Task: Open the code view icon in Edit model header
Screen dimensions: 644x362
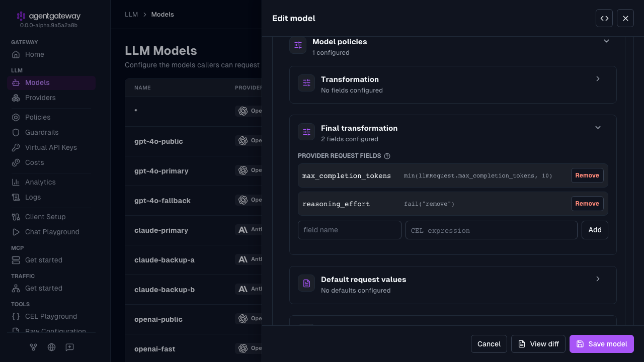Action: pyautogui.click(x=604, y=18)
